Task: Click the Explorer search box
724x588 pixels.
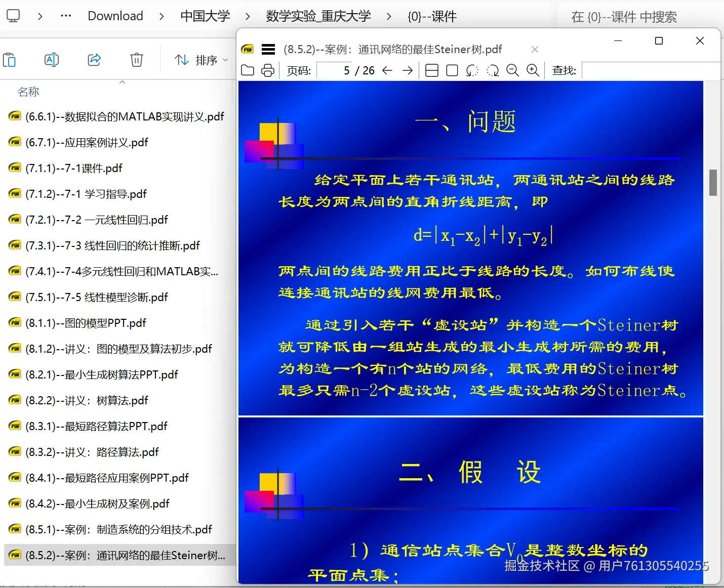Action: [640, 17]
